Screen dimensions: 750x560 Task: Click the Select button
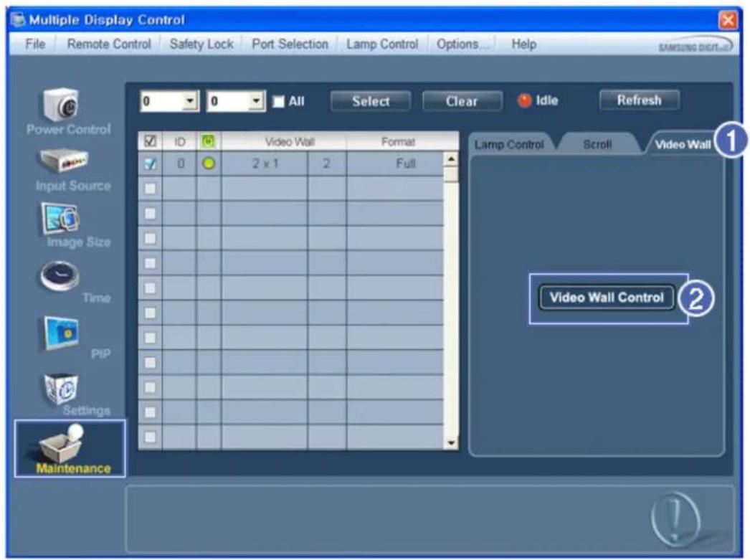[x=371, y=101]
